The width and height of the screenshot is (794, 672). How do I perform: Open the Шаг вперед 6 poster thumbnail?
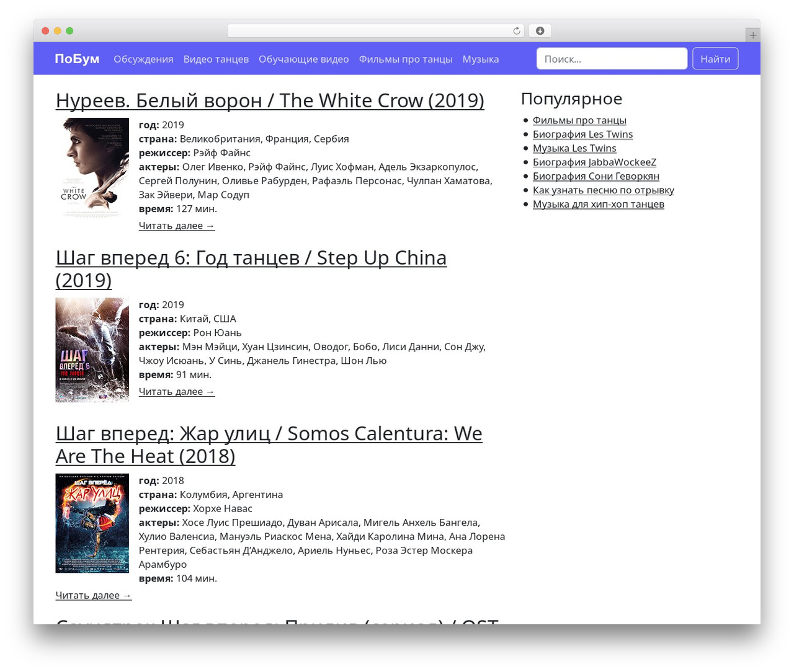(92, 350)
